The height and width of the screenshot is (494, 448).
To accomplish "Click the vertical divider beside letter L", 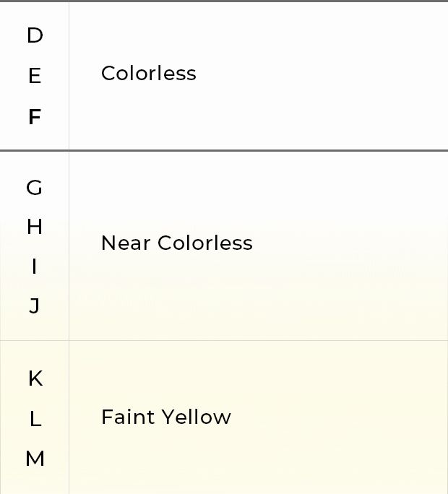I will click(69, 419).
